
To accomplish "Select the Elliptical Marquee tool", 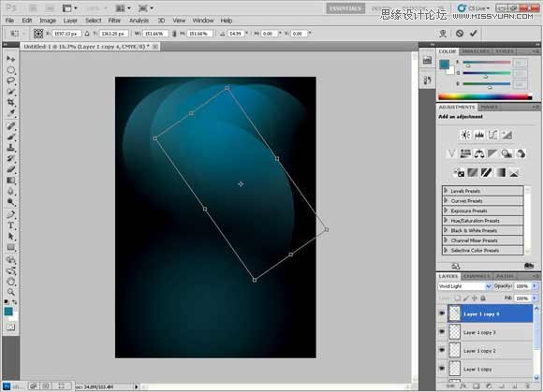I will tap(10, 70).
